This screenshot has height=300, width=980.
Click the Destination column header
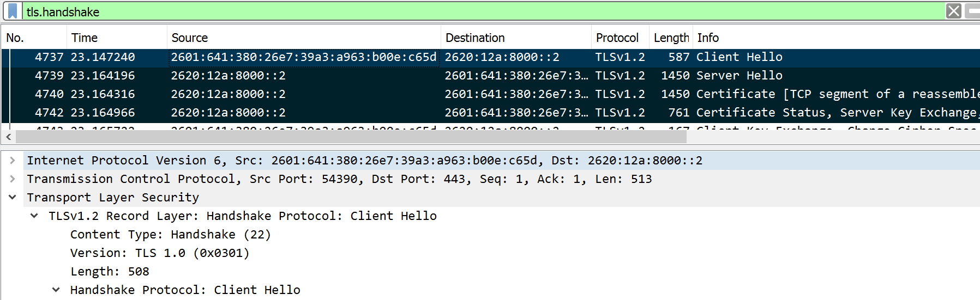(475, 38)
